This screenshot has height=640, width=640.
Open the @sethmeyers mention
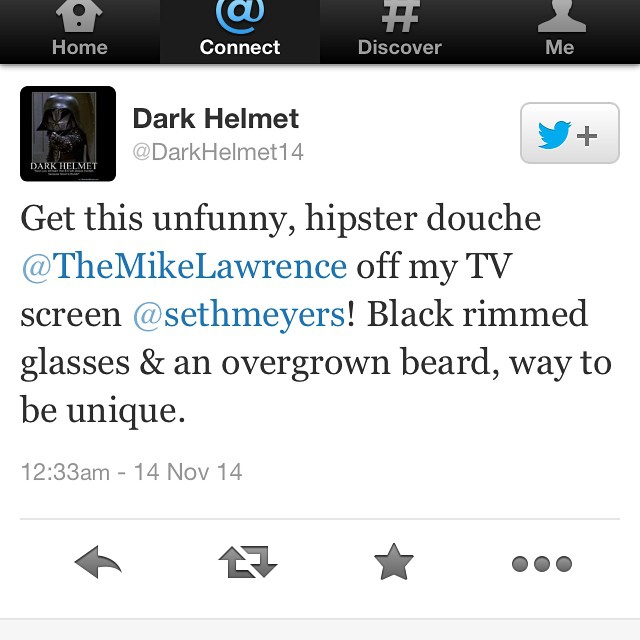(x=239, y=315)
